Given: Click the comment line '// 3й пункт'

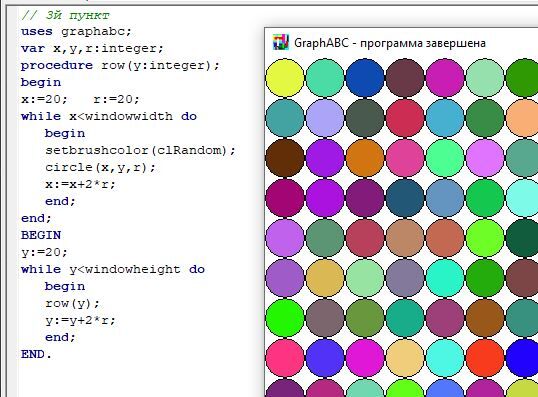Looking at the screenshot, I should click(65, 15).
